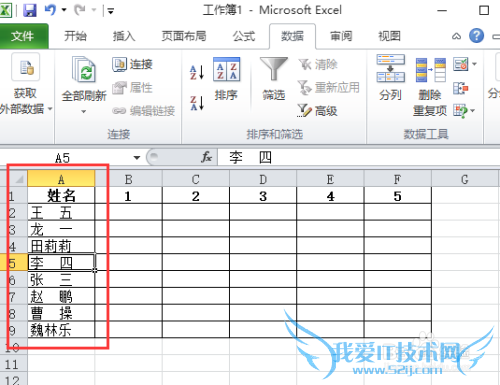The height and width of the screenshot is (385, 500).
Task: Switch to the 公式 (Formulas) tab
Action: [x=244, y=36]
